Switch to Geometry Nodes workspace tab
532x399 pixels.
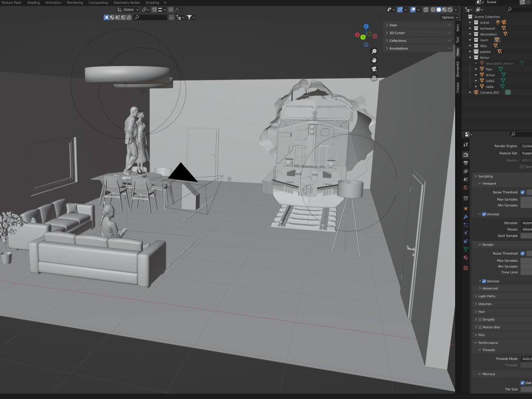tap(127, 3)
